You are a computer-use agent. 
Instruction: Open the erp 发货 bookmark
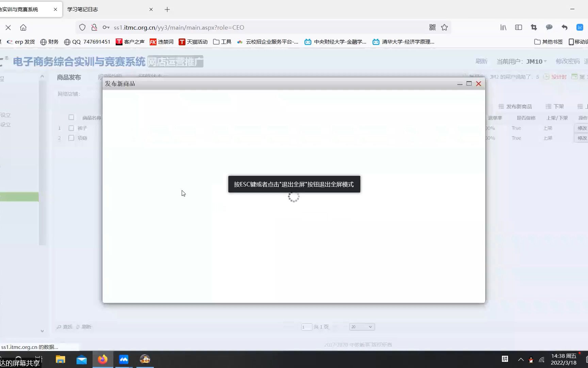click(x=21, y=42)
